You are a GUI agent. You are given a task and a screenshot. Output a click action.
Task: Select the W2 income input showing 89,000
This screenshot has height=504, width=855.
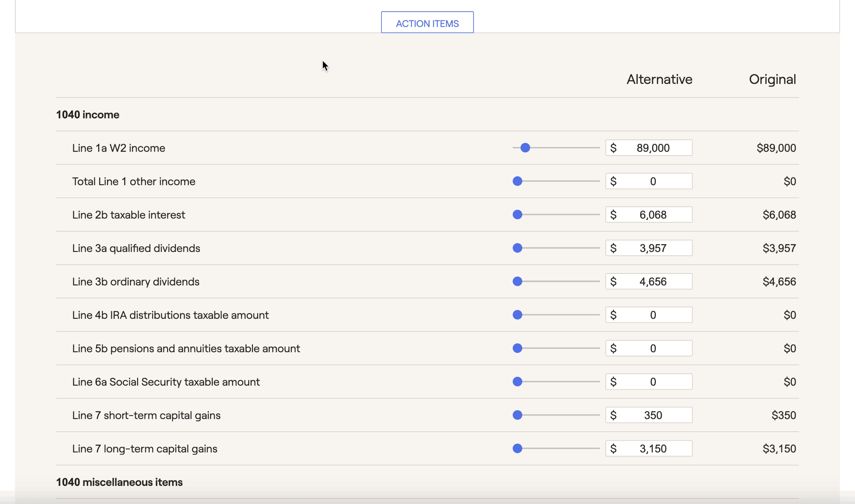[649, 148]
